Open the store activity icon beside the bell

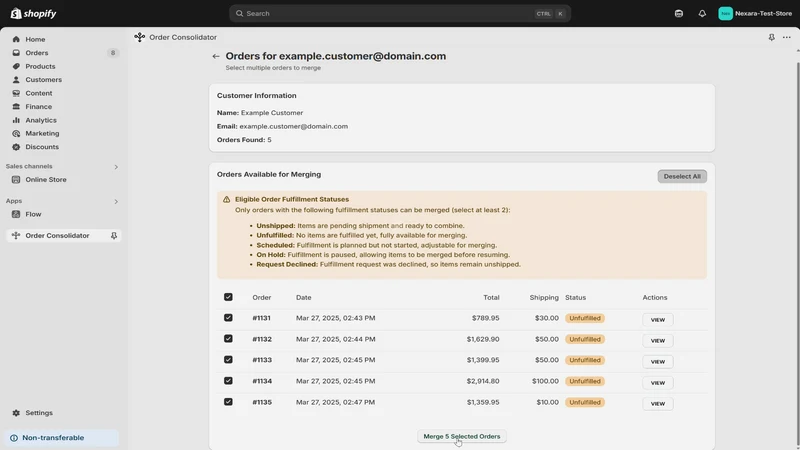[679, 14]
